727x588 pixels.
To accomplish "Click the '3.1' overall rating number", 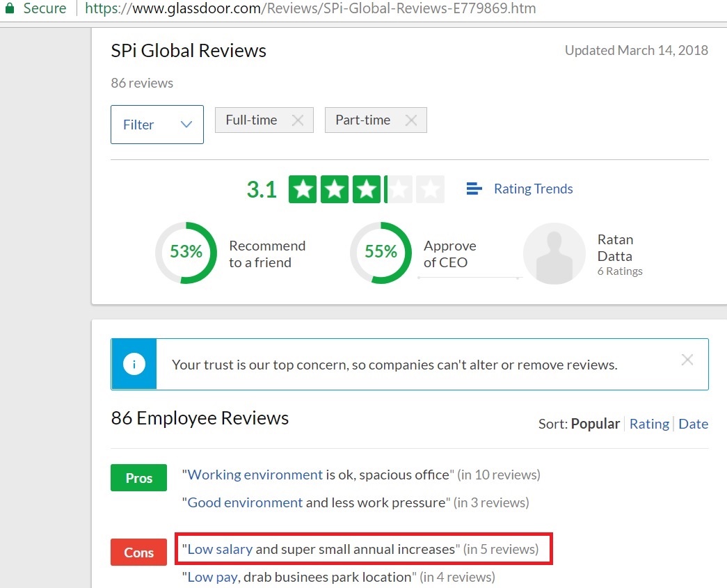I will (262, 189).
